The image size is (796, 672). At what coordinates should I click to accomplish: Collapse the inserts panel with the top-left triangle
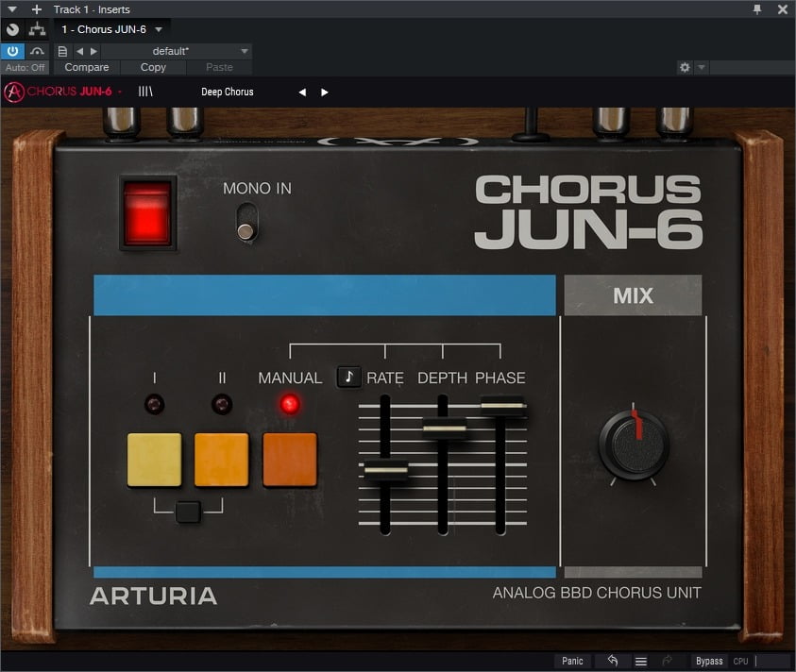coord(11,9)
